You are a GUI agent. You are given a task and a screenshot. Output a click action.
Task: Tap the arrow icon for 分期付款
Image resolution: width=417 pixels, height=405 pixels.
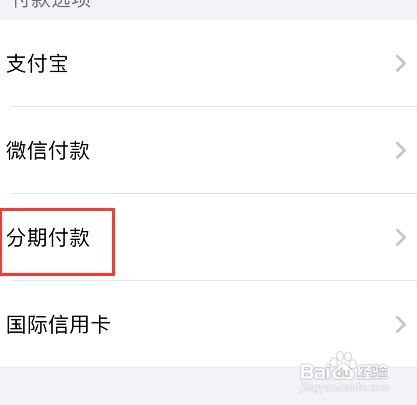pos(401,237)
